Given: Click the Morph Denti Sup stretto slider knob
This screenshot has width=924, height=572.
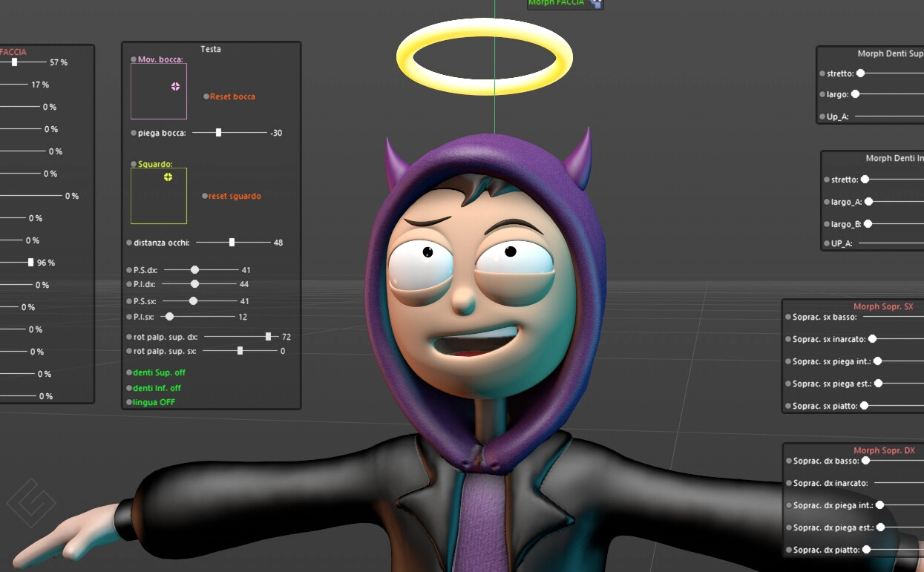Looking at the screenshot, I should [860, 73].
